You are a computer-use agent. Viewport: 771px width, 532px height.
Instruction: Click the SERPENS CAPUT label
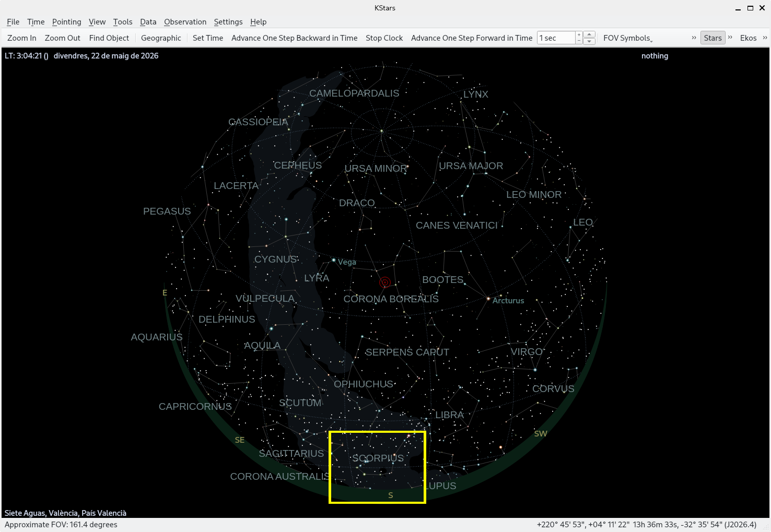[x=407, y=352]
